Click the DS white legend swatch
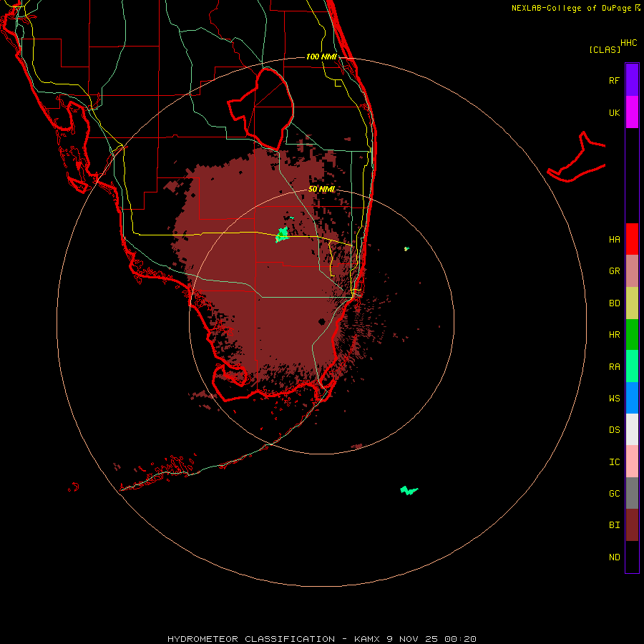The height and width of the screenshot is (644, 644). pos(632,429)
